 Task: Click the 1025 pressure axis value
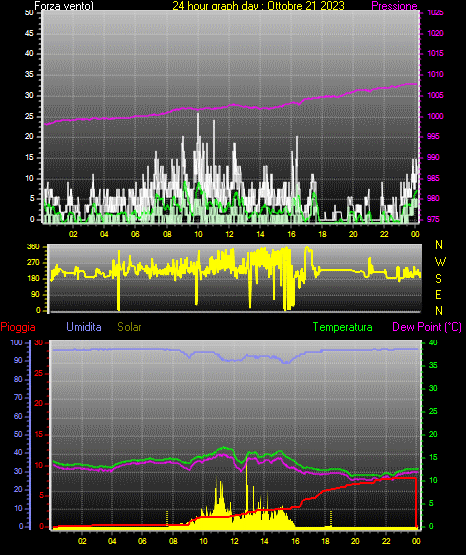coord(435,13)
